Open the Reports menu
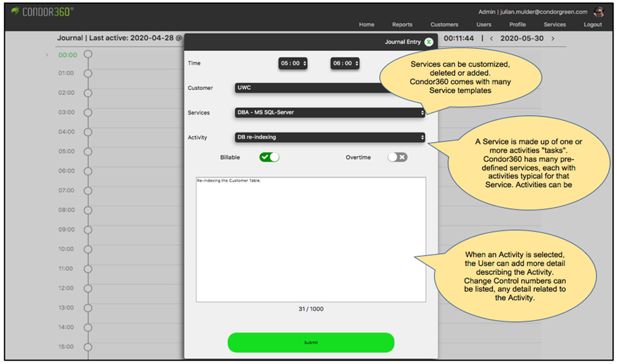617x364 pixels. (x=402, y=25)
